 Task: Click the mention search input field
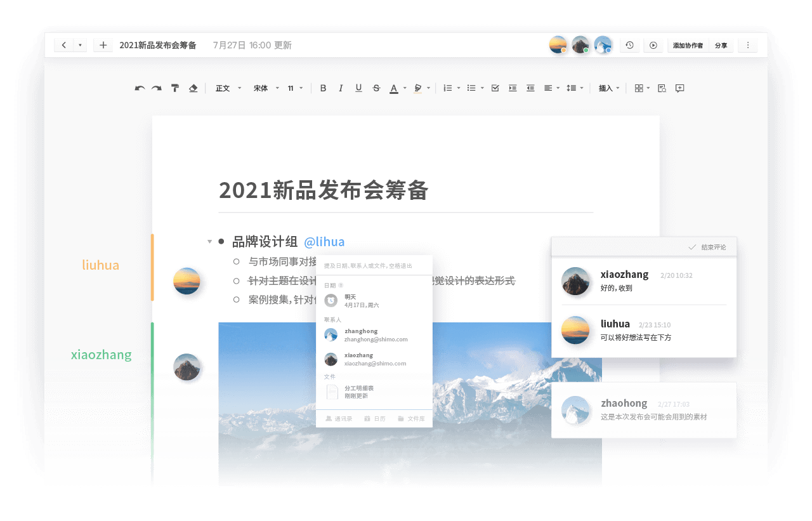click(374, 265)
